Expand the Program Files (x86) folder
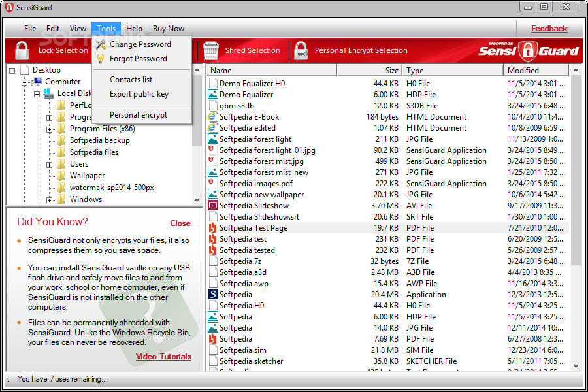Viewport: 588px width, 392px height. click(49, 129)
